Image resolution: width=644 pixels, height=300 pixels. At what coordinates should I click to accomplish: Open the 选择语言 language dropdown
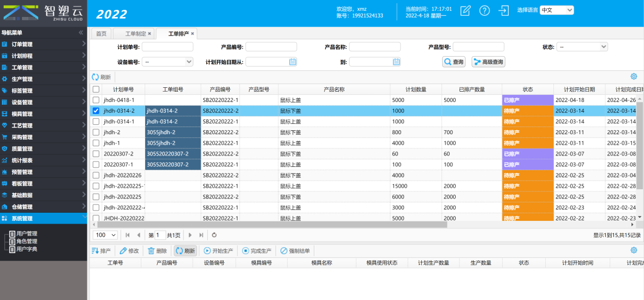[557, 10]
